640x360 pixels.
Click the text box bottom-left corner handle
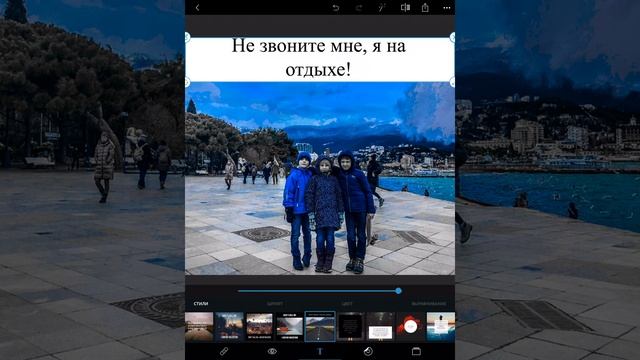click(x=187, y=82)
